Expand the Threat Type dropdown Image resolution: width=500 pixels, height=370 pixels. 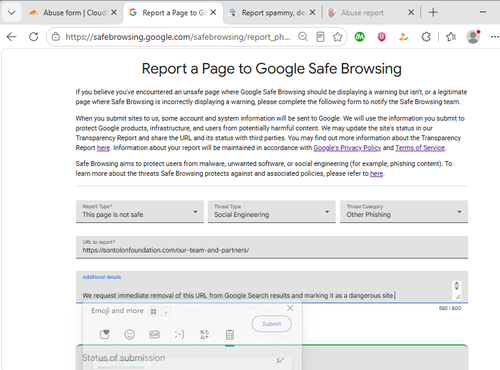pos(272,211)
